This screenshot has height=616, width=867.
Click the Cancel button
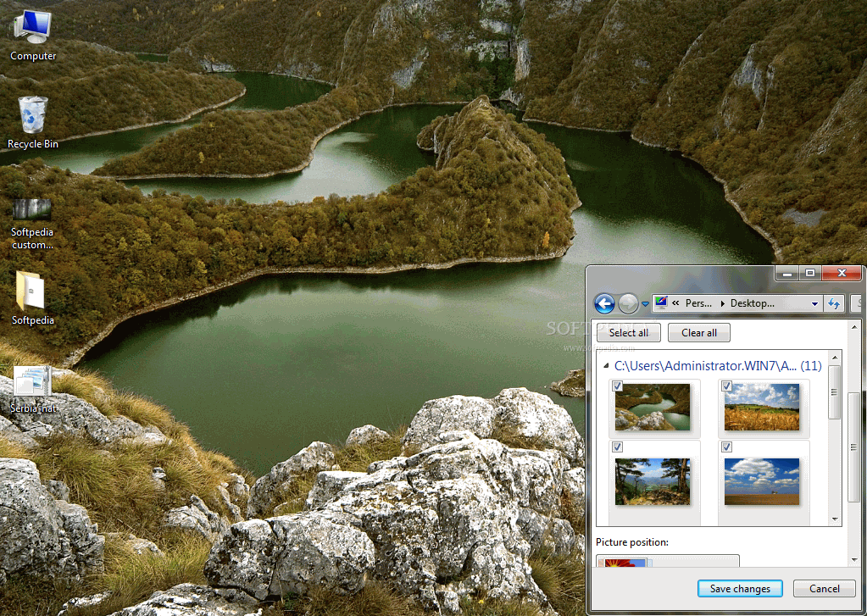[825, 589]
